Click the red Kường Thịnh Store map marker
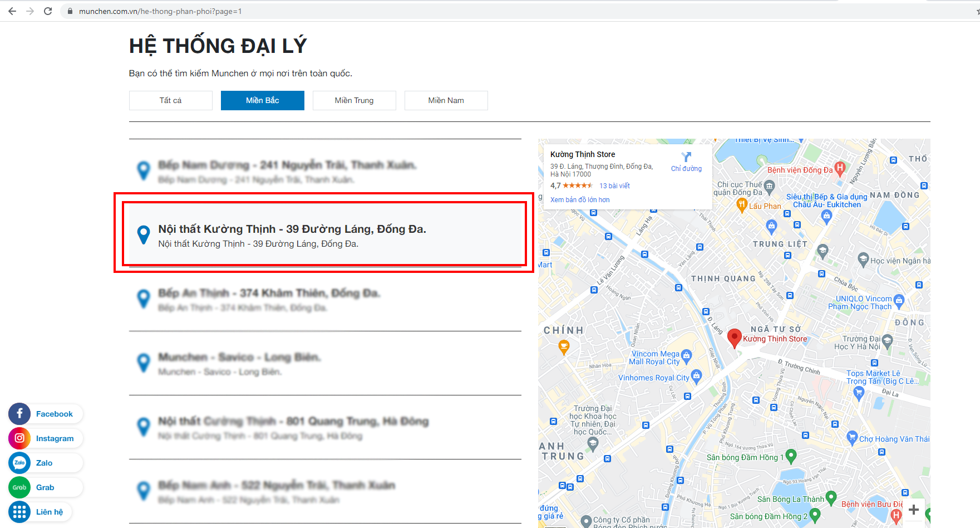 click(735, 338)
